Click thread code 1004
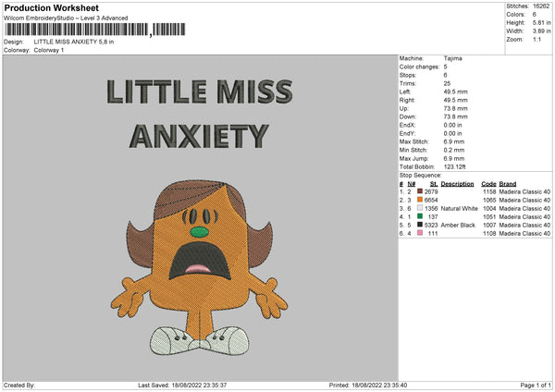 click(489, 208)
